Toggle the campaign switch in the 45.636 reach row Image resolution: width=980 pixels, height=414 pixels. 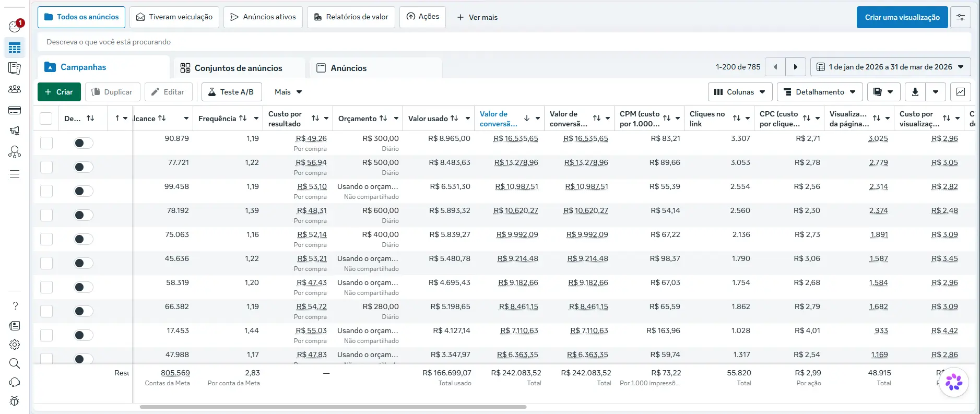click(x=84, y=263)
